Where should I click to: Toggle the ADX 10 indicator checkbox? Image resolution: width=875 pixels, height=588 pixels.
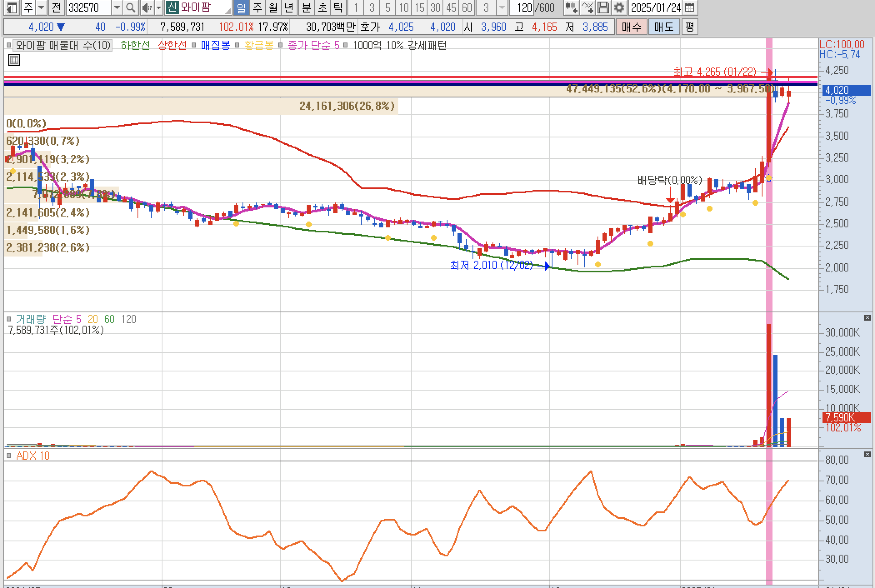[x=9, y=456]
